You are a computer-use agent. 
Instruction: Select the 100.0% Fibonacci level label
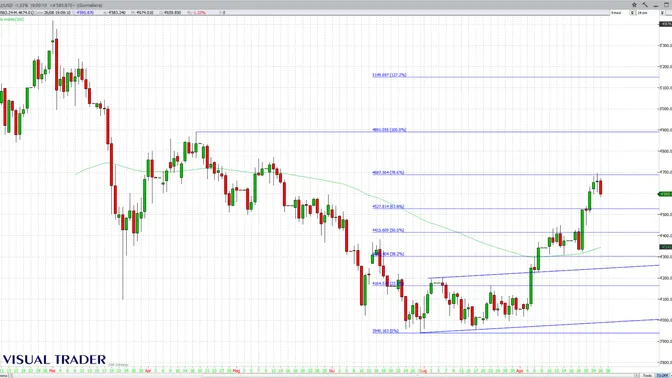pos(389,130)
